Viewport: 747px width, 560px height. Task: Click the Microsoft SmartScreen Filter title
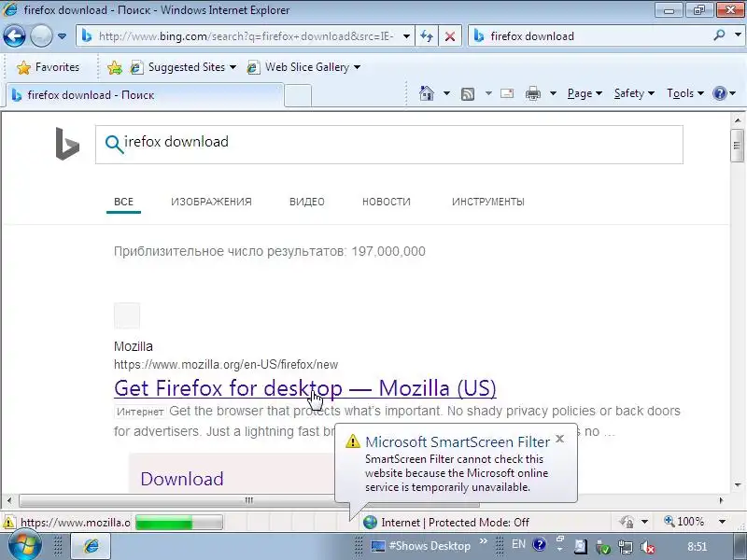click(458, 441)
